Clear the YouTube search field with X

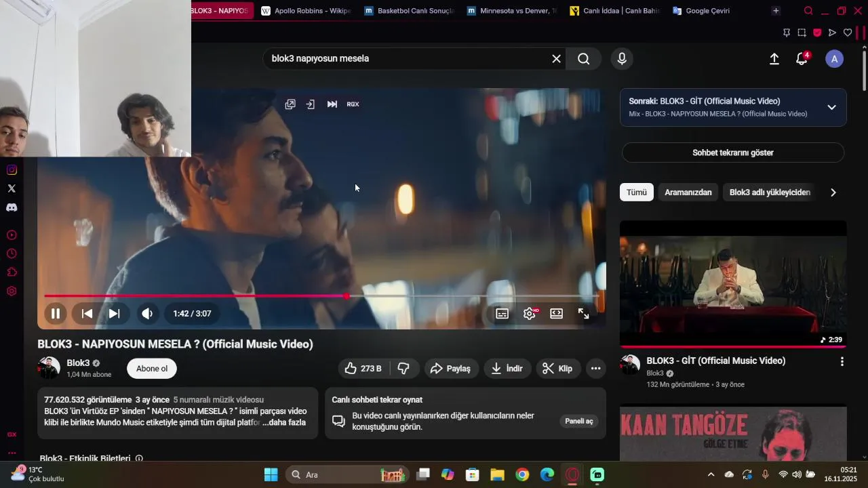click(x=556, y=59)
